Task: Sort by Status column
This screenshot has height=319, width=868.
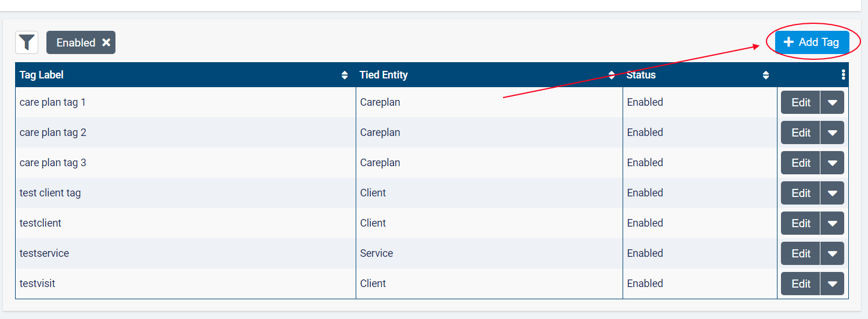Action: click(x=766, y=75)
